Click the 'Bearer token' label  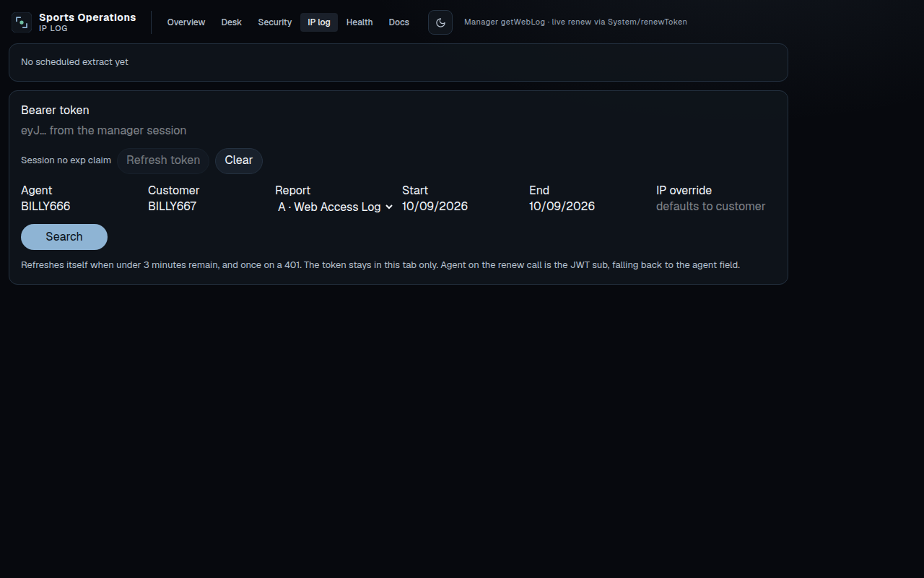pos(55,111)
